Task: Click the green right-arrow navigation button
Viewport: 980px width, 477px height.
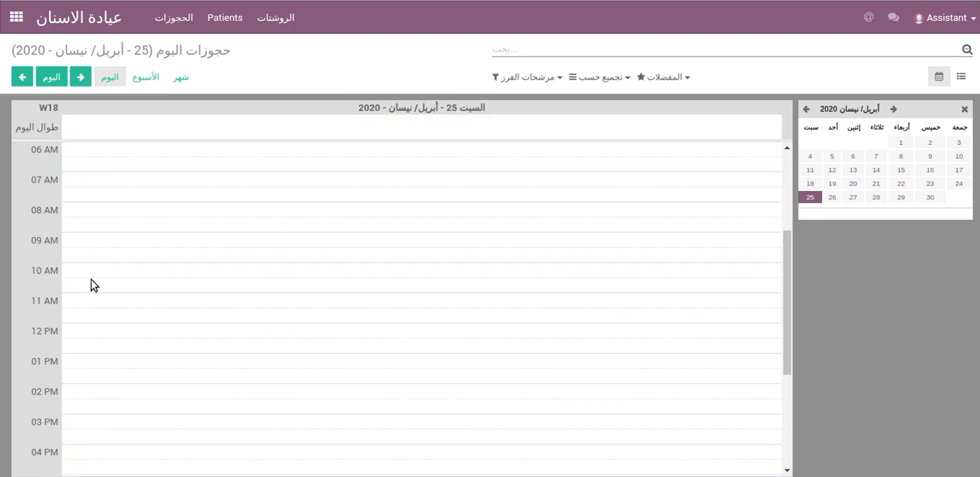Action: pyautogui.click(x=81, y=77)
